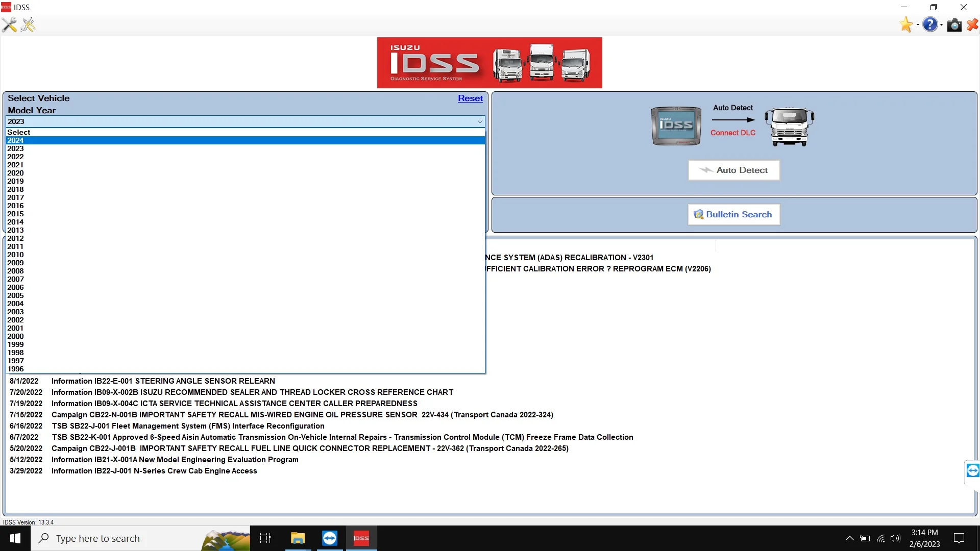The height and width of the screenshot is (551, 980).
Task: Expand the help icon dropdown arrow
Action: [941, 25]
